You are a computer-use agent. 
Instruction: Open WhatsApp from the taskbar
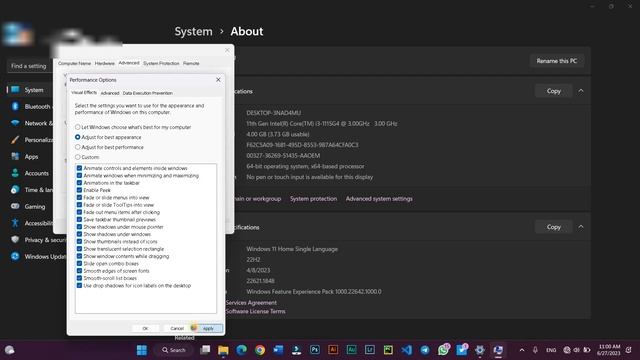tap(443, 350)
